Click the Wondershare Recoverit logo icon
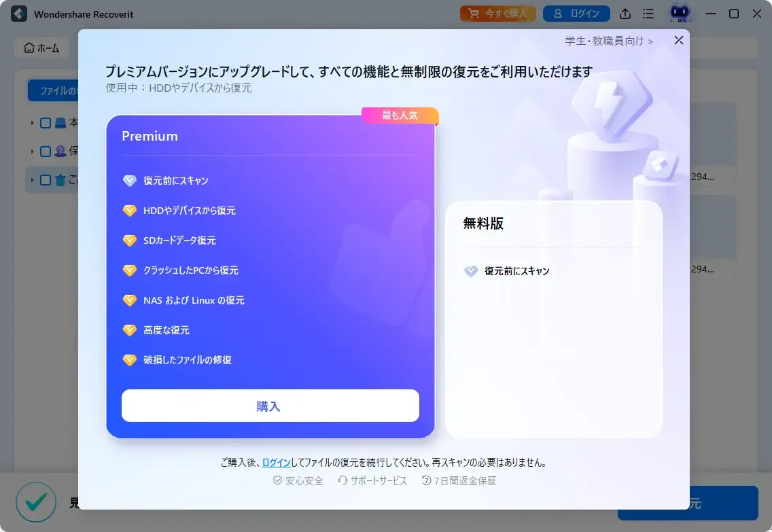This screenshot has width=772, height=532. 19,14
